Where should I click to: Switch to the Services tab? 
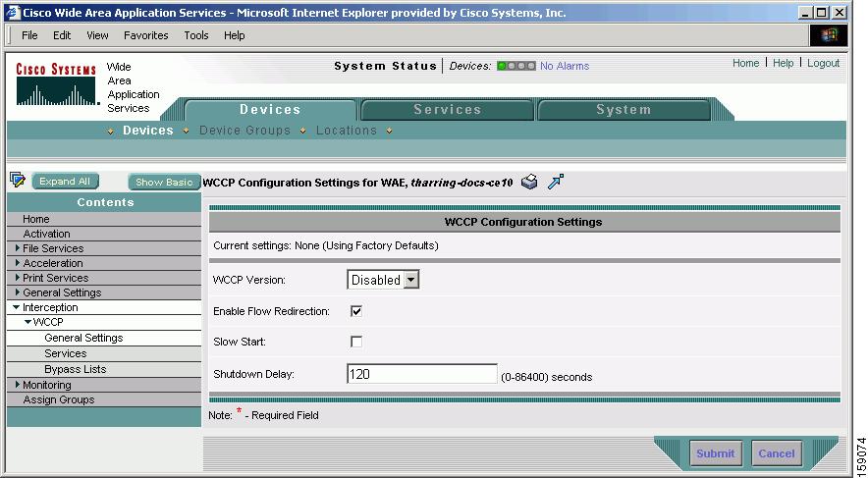point(448,110)
